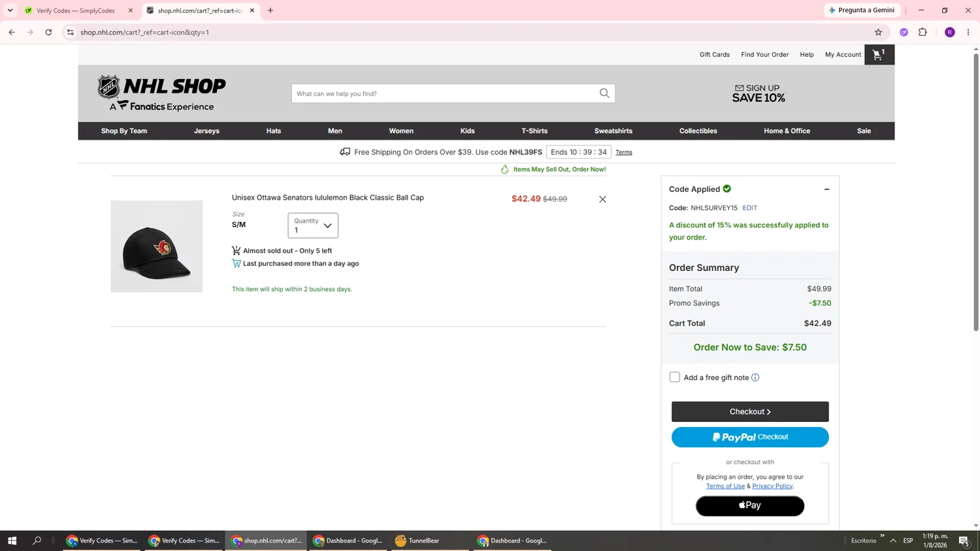Click Sign Up Save 10% banner
Screen dimensions: 980x551
click(759, 93)
